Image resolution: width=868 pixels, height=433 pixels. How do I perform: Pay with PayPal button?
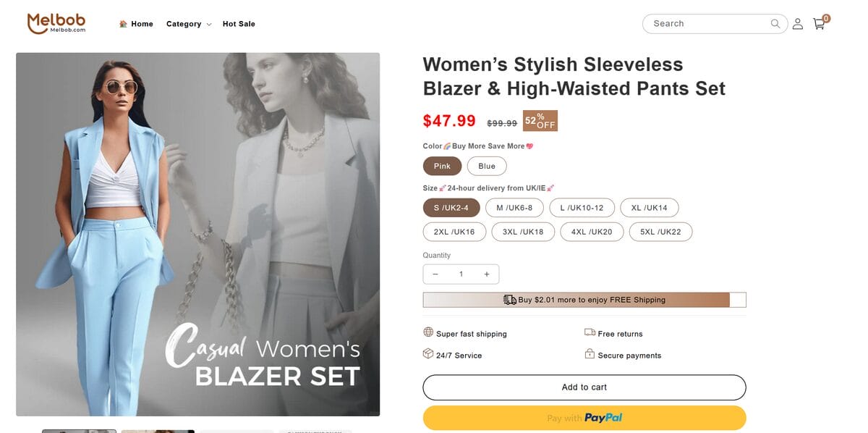pos(584,418)
